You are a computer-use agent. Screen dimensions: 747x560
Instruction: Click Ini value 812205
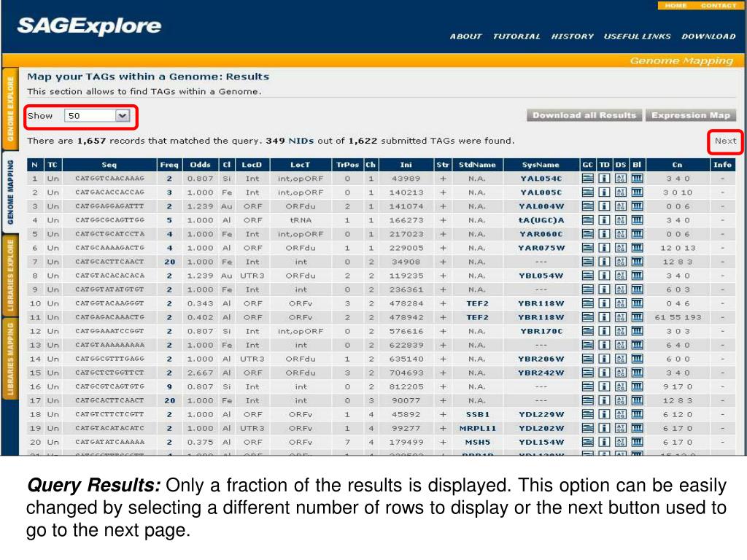tap(406, 386)
